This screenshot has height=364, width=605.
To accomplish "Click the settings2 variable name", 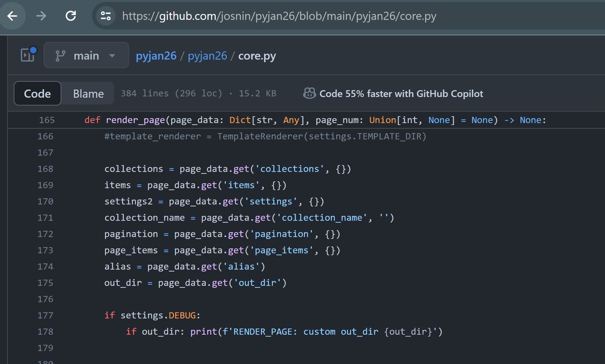I will coord(128,202).
